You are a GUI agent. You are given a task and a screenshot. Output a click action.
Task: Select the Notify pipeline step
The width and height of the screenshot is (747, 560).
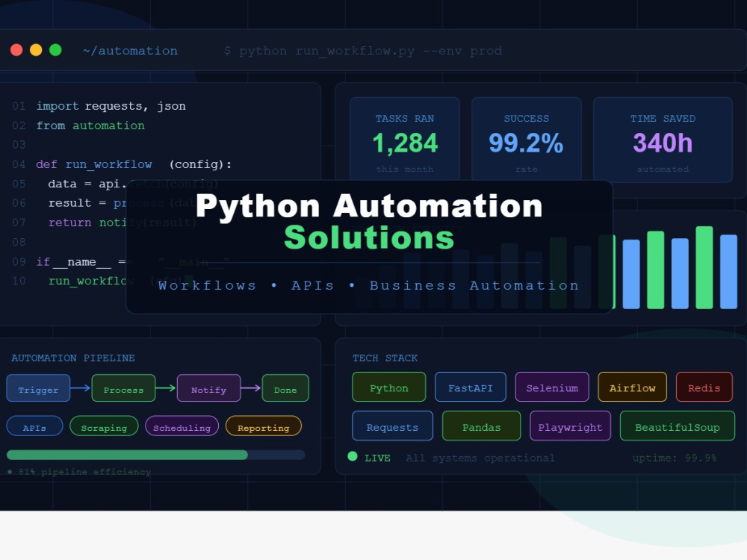click(208, 388)
